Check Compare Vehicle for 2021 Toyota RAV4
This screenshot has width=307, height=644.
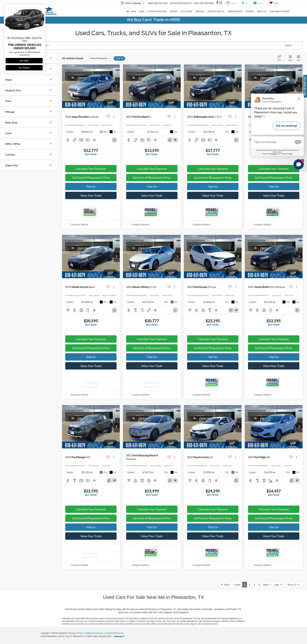pyautogui.click(x=249, y=395)
